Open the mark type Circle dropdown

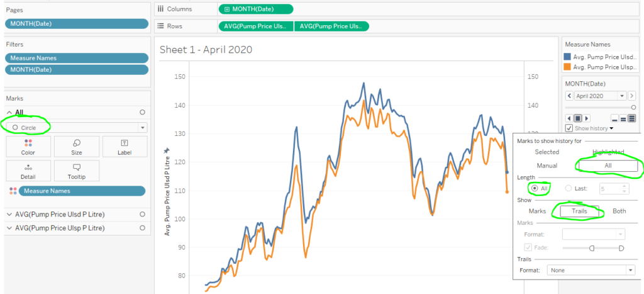(x=77, y=127)
